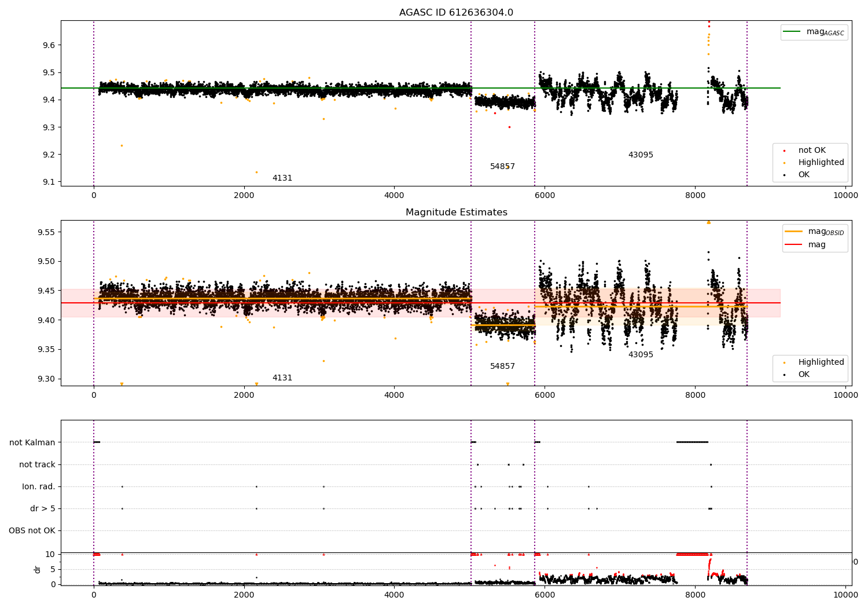Click the 'Magnitude Estimates' subplot title
The image size is (868, 608).
coord(456,213)
